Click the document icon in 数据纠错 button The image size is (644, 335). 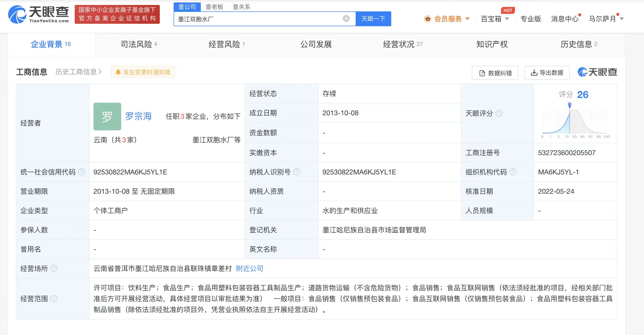[x=482, y=73]
